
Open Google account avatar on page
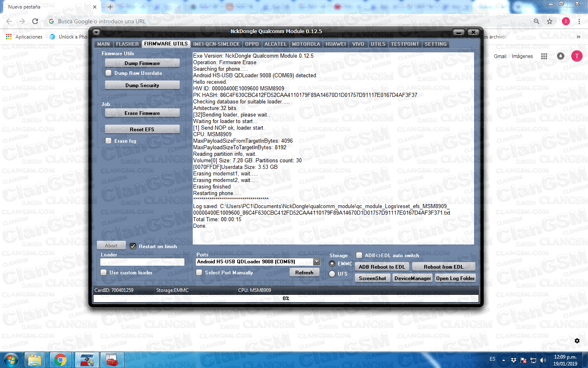(x=577, y=56)
